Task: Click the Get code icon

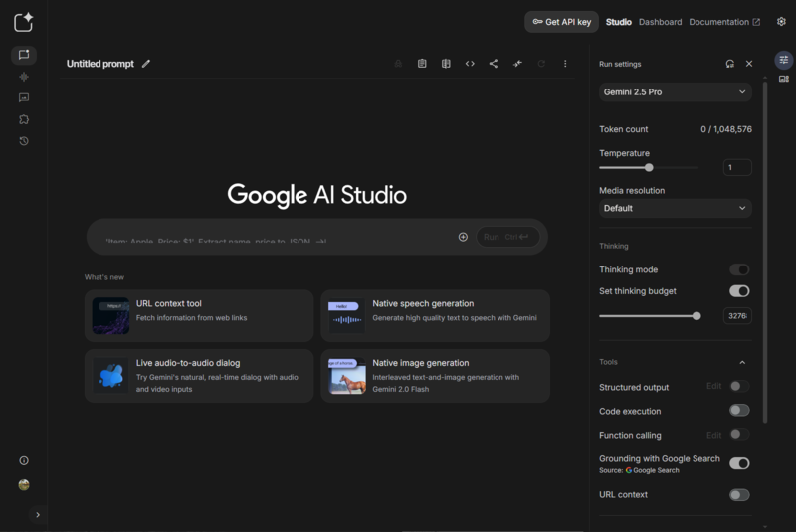Action: tap(470, 64)
